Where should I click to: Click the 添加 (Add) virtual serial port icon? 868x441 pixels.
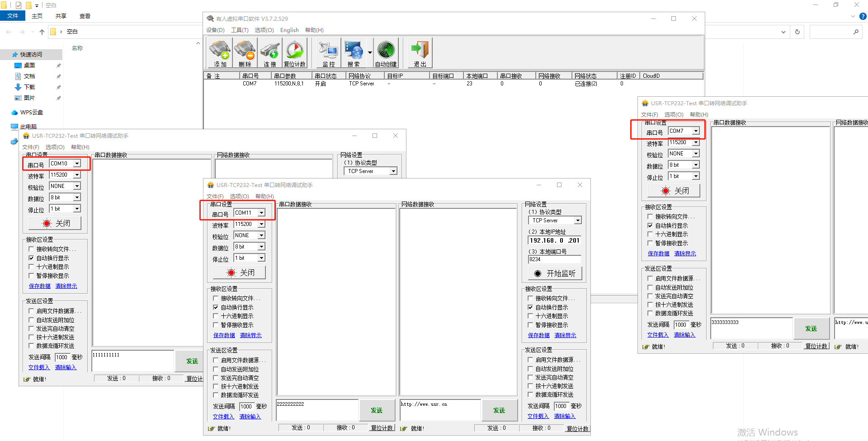(220, 53)
